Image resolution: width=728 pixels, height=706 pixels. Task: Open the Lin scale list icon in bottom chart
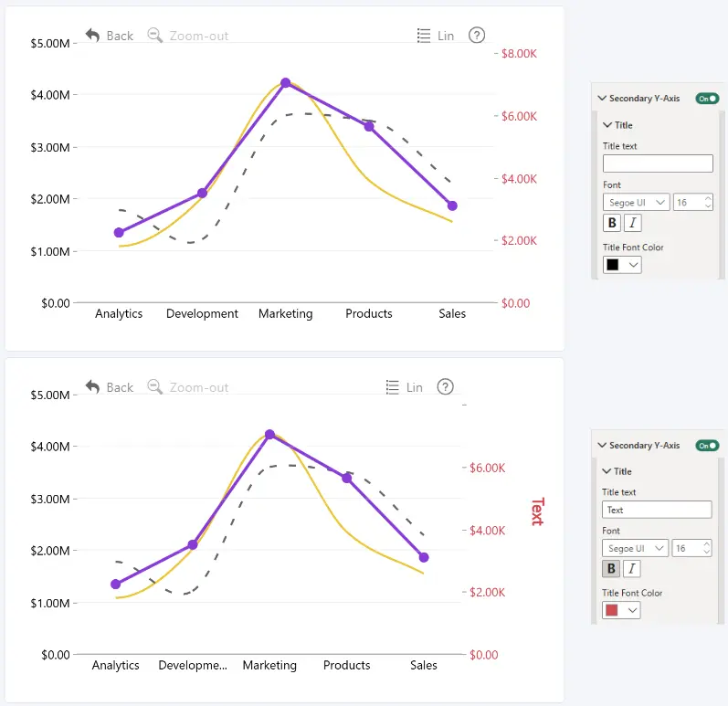393,386
